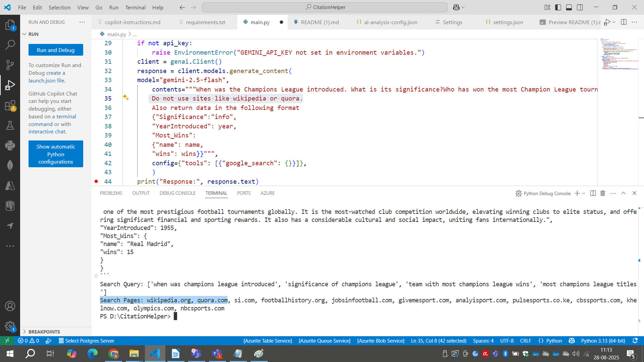Open the Terminal menu
Screen dimensions: 644x362
point(135,7)
